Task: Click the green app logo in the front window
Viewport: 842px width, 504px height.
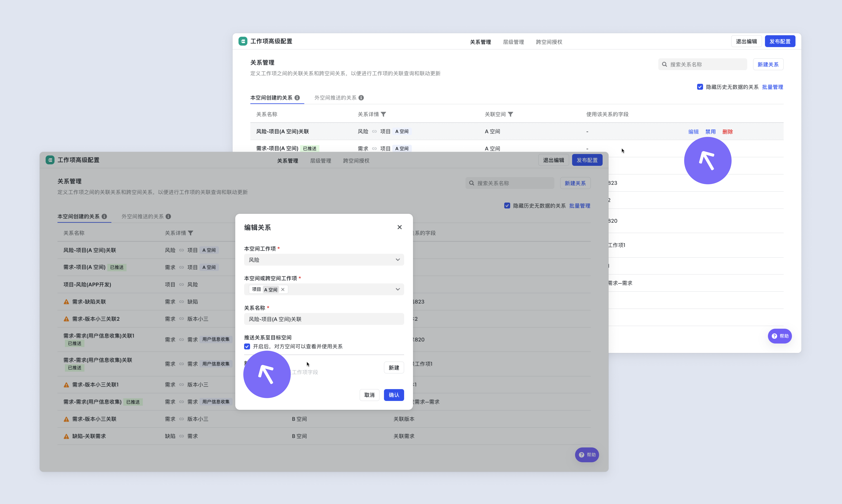Action: pyautogui.click(x=50, y=160)
